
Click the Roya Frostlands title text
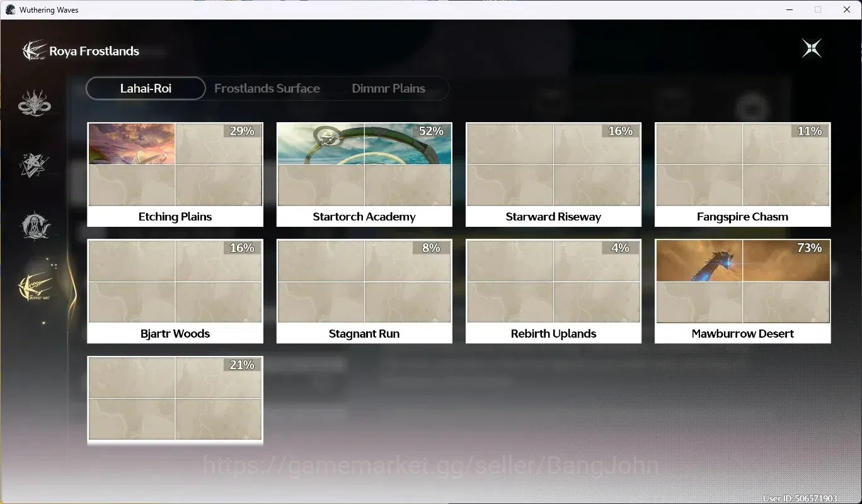point(94,51)
